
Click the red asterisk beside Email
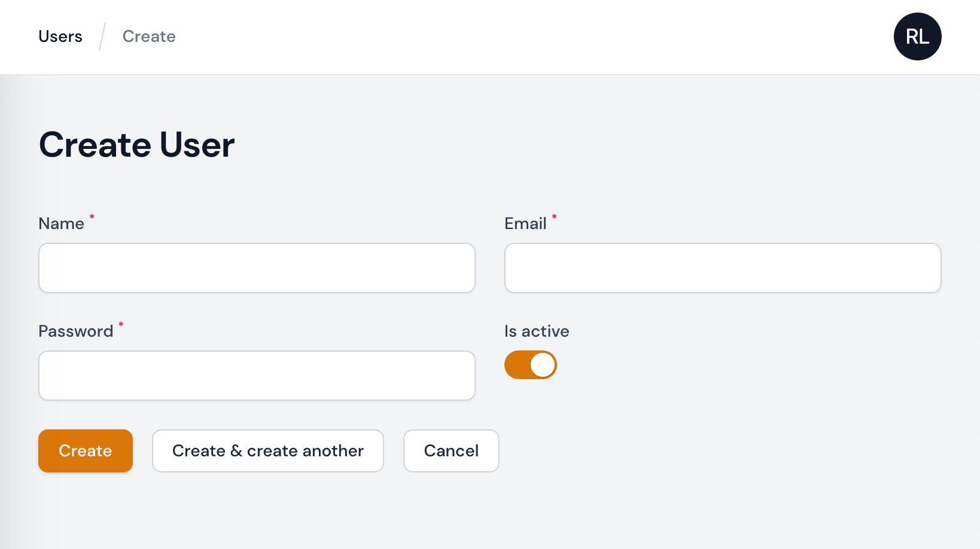[554, 216]
